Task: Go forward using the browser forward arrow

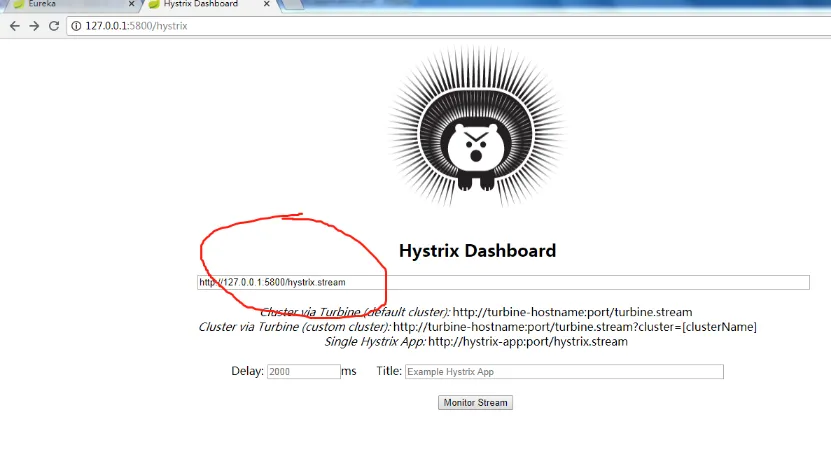Action: point(34,26)
